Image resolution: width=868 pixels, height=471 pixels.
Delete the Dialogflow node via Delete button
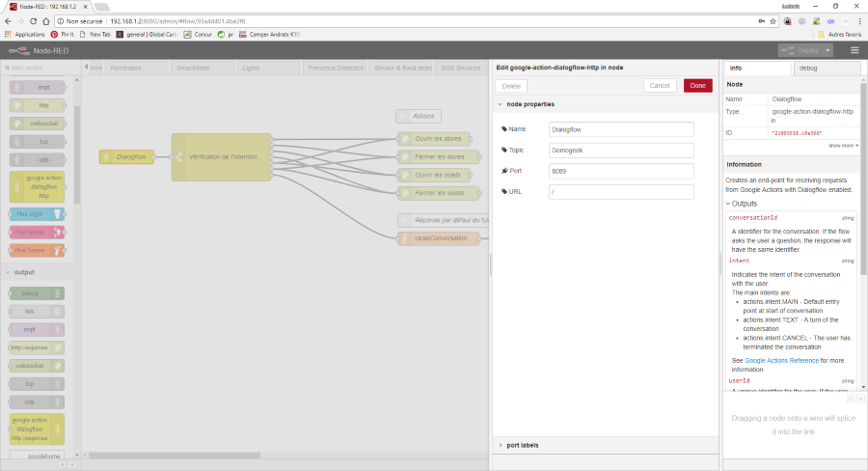(x=511, y=87)
